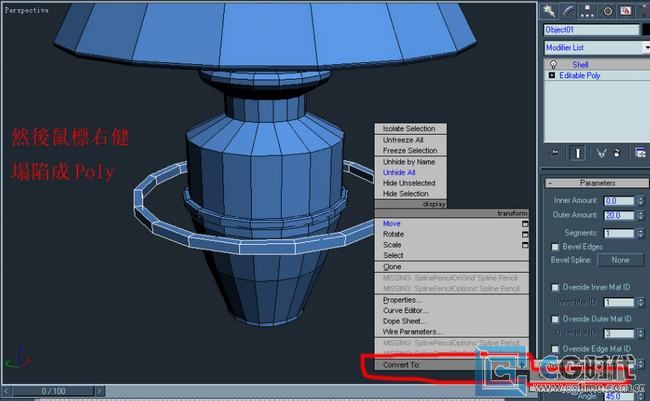Viewport: 650px width, 401px height.
Task: Choose Unfreeze All from quad menu
Action: [x=403, y=140]
